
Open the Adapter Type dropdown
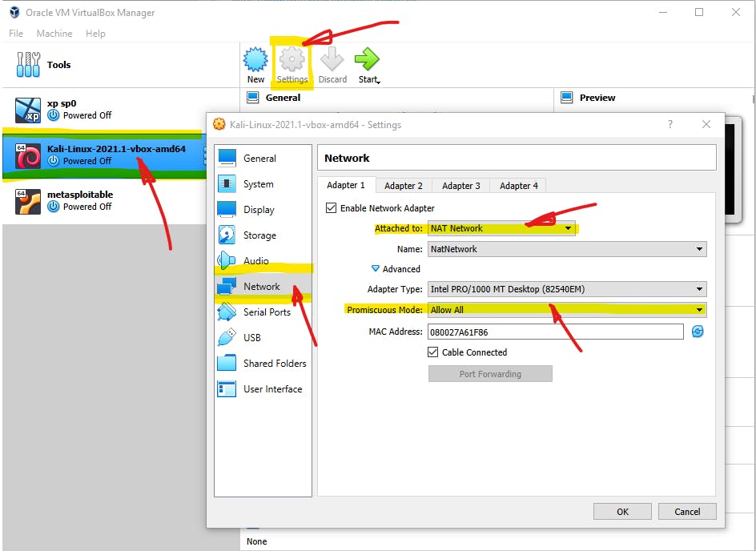click(x=567, y=289)
